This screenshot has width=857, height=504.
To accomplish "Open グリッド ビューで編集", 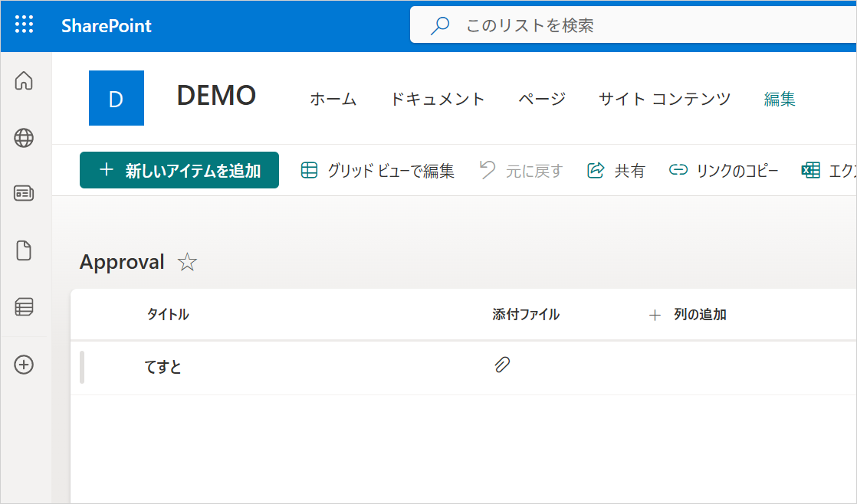I will 377,171.
